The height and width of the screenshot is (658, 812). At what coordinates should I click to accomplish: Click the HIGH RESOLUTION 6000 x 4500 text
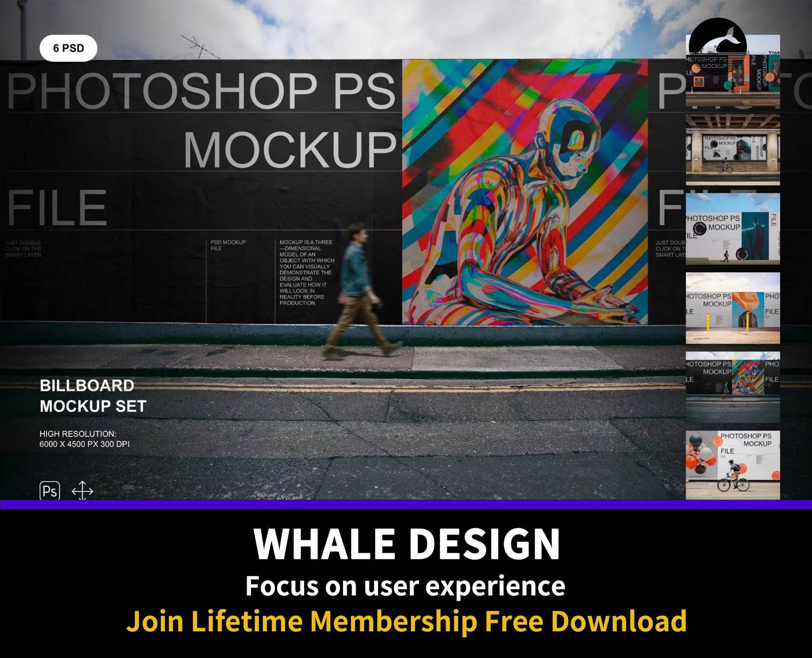[x=84, y=439]
